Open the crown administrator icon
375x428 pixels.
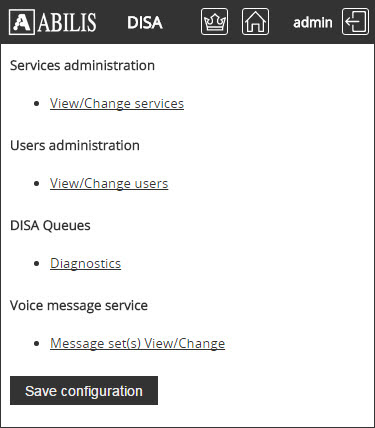pyautogui.click(x=214, y=22)
